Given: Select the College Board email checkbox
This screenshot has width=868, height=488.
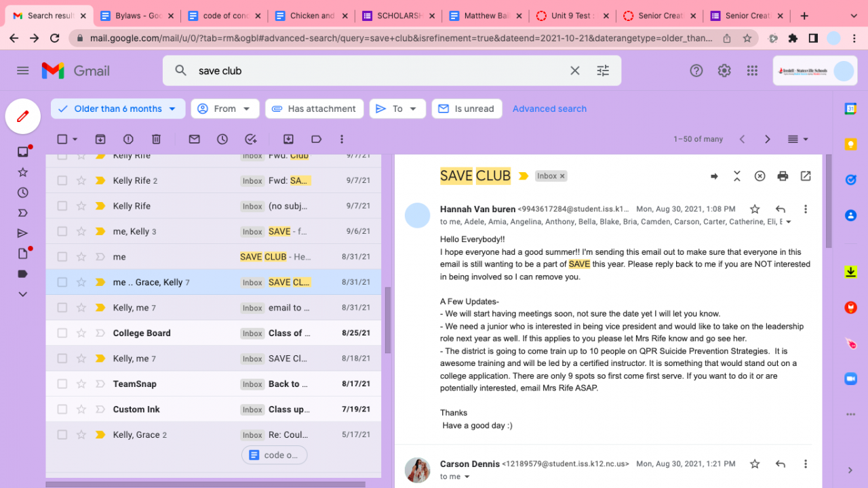Looking at the screenshot, I should (x=62, y=333).
